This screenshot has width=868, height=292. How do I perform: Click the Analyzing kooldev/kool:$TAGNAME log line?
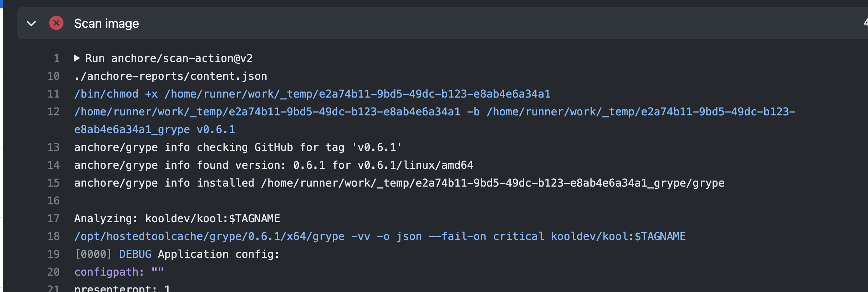click(177, 218)
